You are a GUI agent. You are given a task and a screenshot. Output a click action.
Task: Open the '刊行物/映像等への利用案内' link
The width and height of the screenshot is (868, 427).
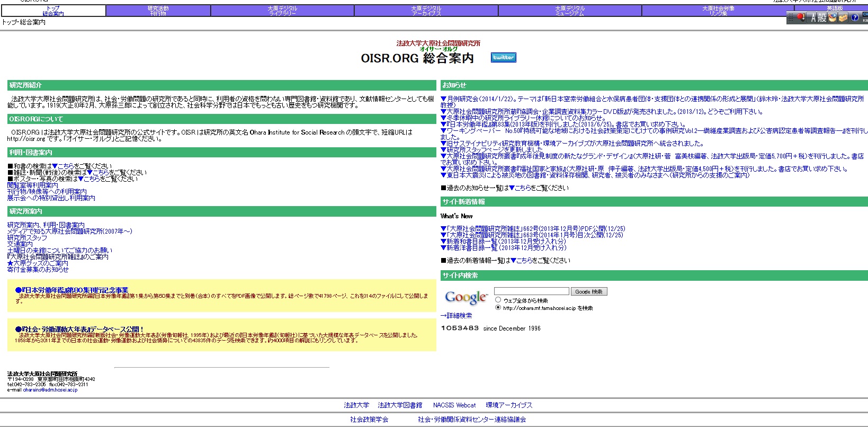click(47, 192)
